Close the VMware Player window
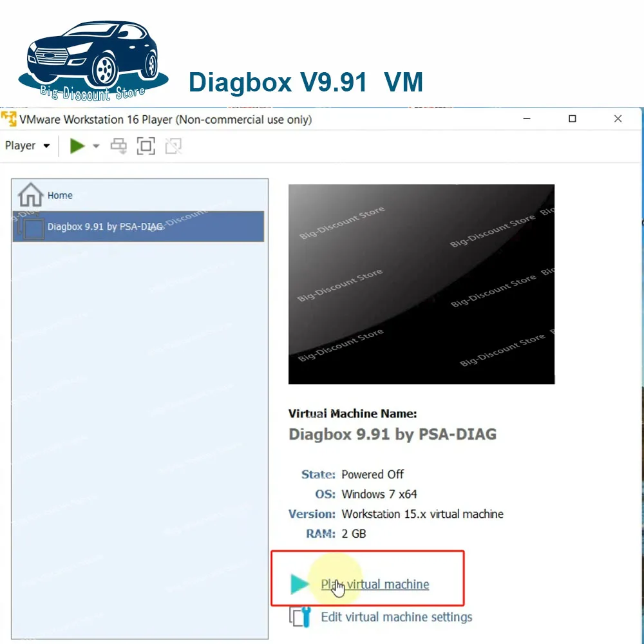Image resolution: width=644 pixels, height=644 pixels. point(618,118)
